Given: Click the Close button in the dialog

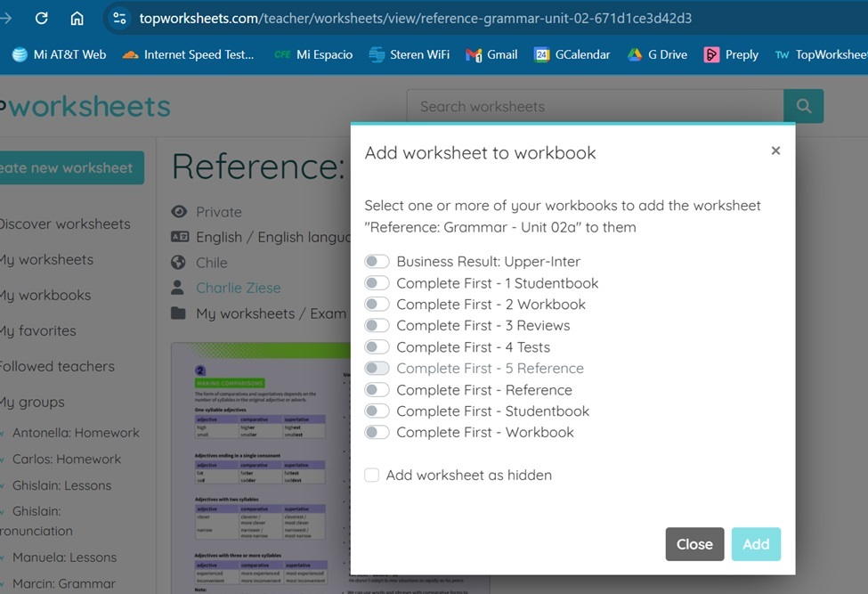Looking at the screenshot, I should [x=694, y=544].
